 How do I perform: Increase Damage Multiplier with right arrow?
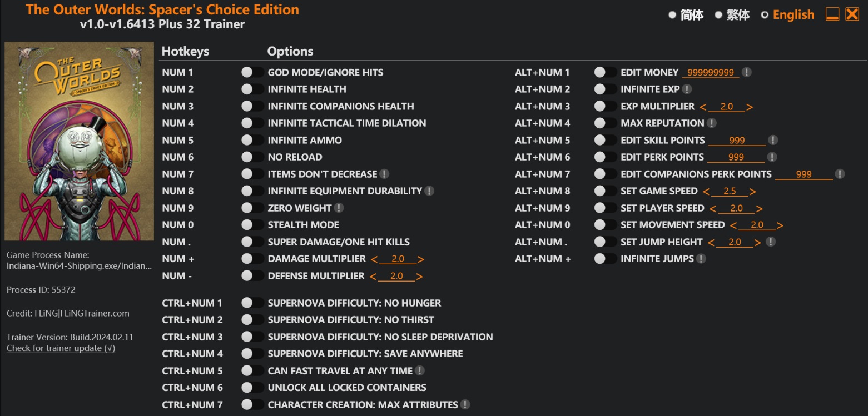[x=421, y=259]
